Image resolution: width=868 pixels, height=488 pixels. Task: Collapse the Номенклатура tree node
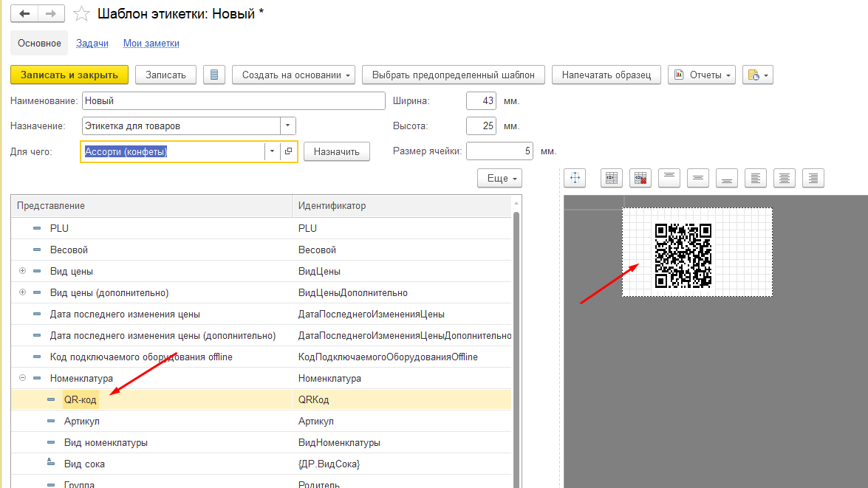click(22, 378)
